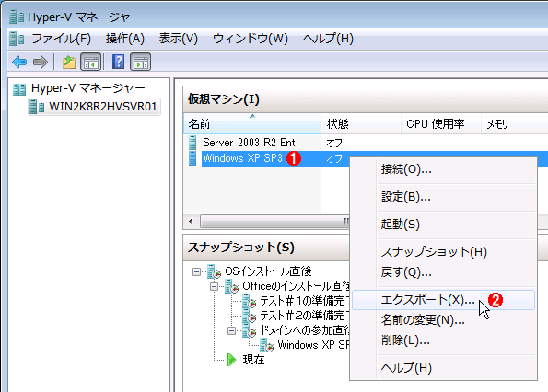Sort by the メモリ column header
This screenshot has width=548, height=392.
pos(515,123)
